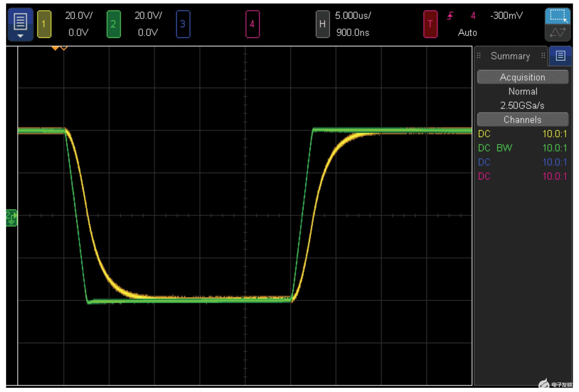Image resolution: width=579 pixels, height=392 pixels.
Task: Enable channel 4 pink button
Action: coord(252,24)
